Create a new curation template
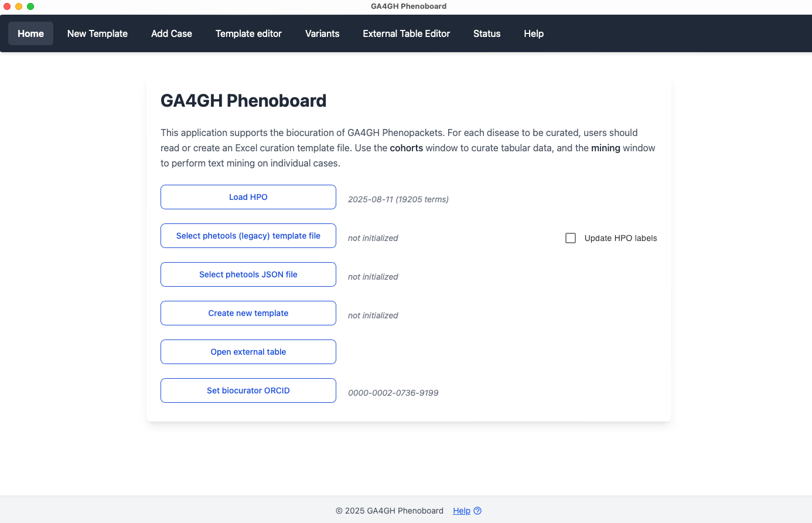 tap(248, 313)
